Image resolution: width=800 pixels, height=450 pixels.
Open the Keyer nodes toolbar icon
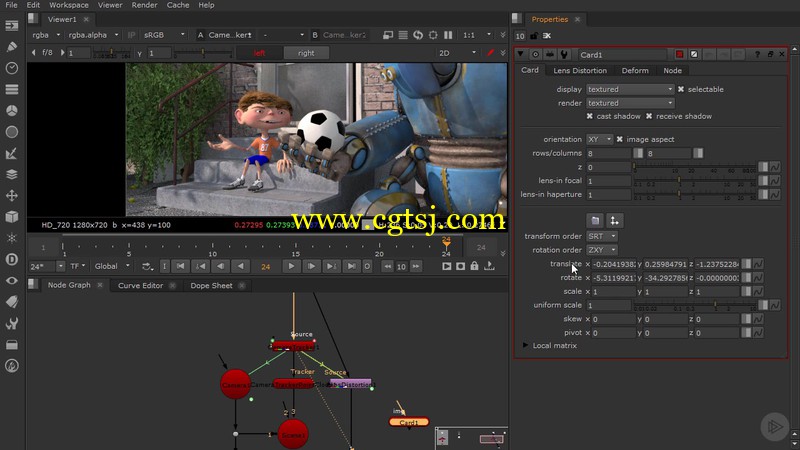(x=12, y=153)
